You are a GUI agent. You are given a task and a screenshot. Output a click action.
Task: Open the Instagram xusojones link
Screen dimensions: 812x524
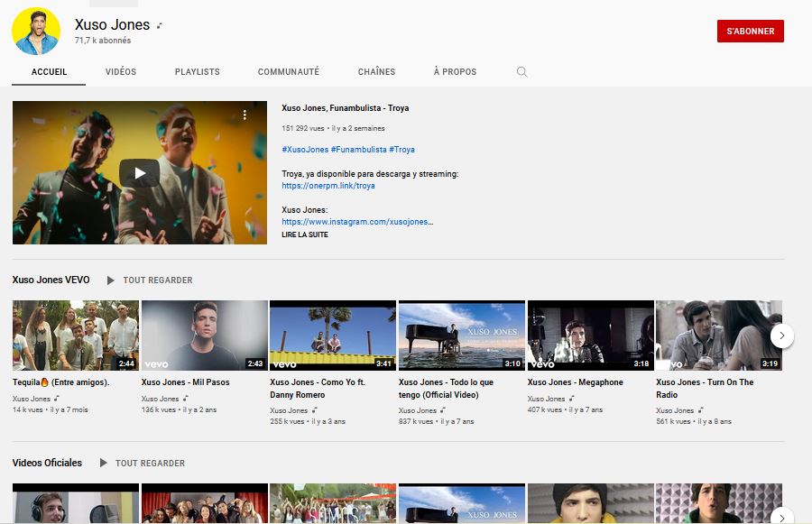click(357, 222)
